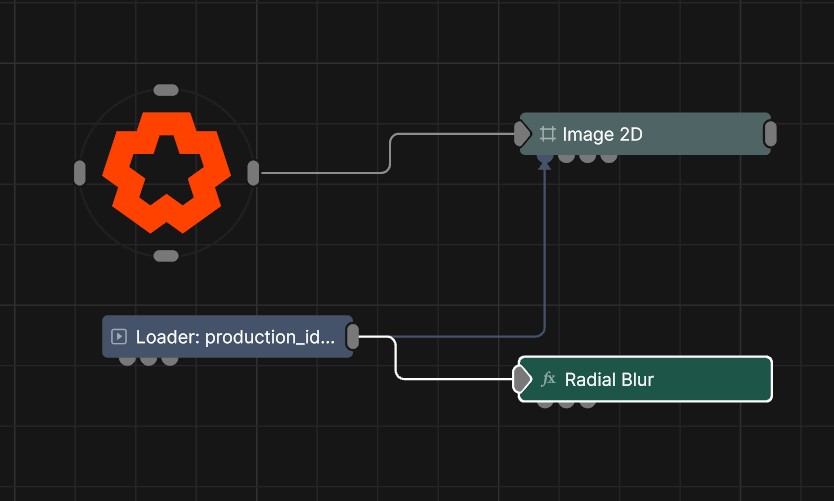Click the Radial Blur input arrow port
This screenshot has width=834, height=501.
point(521,379)
